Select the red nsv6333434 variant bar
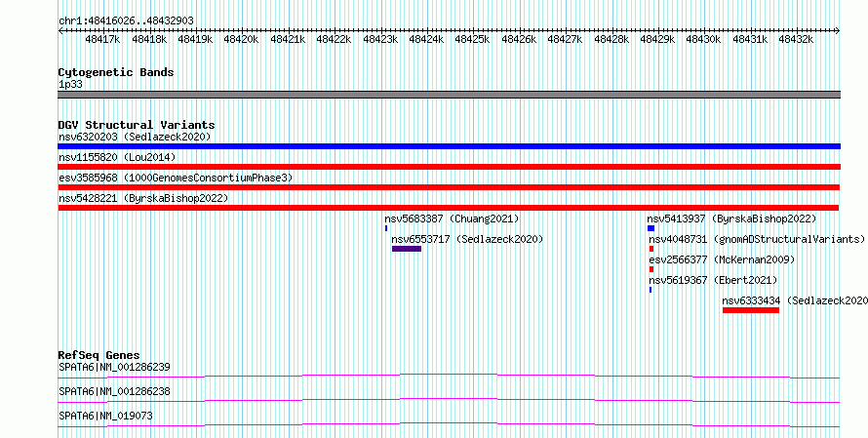Screen dimensions: 868x438 click(751, 310)
